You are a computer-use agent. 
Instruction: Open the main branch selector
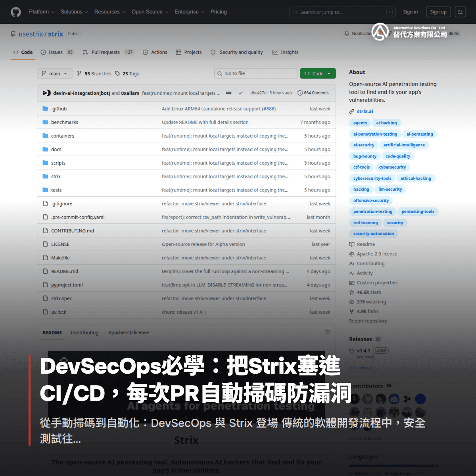[x=55, y=73]
